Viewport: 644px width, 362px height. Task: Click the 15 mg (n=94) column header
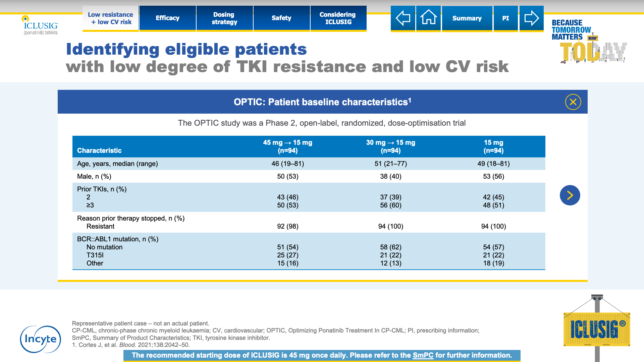click(493, 146)
